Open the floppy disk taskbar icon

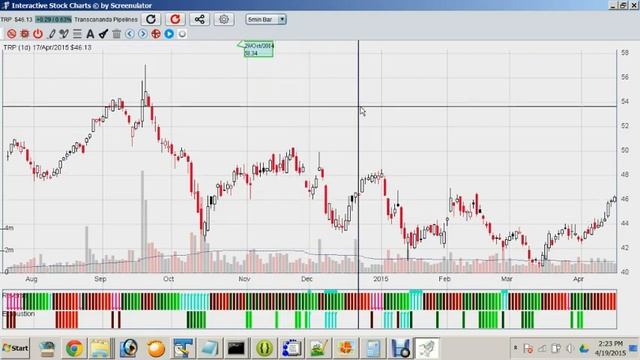coord(400,349)
